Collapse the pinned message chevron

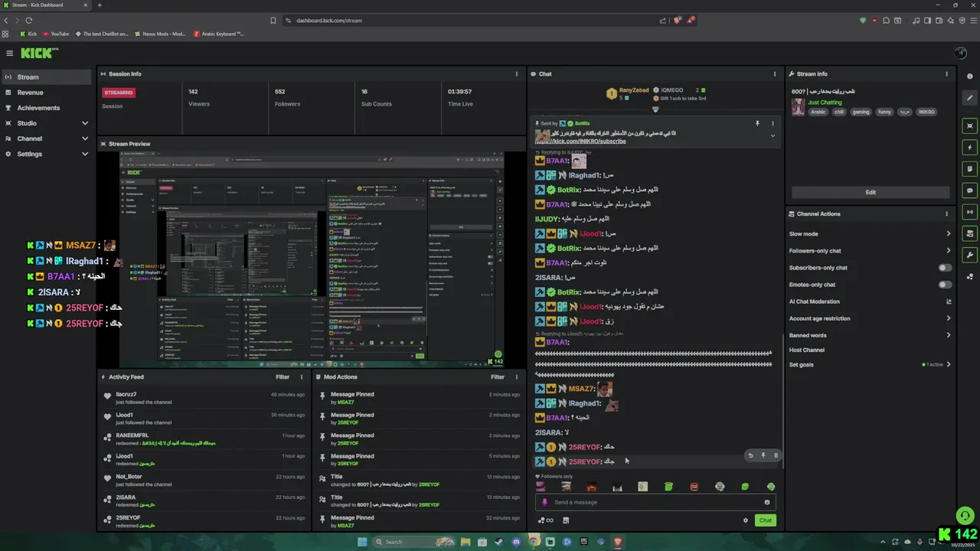click(x=773, y=136)
